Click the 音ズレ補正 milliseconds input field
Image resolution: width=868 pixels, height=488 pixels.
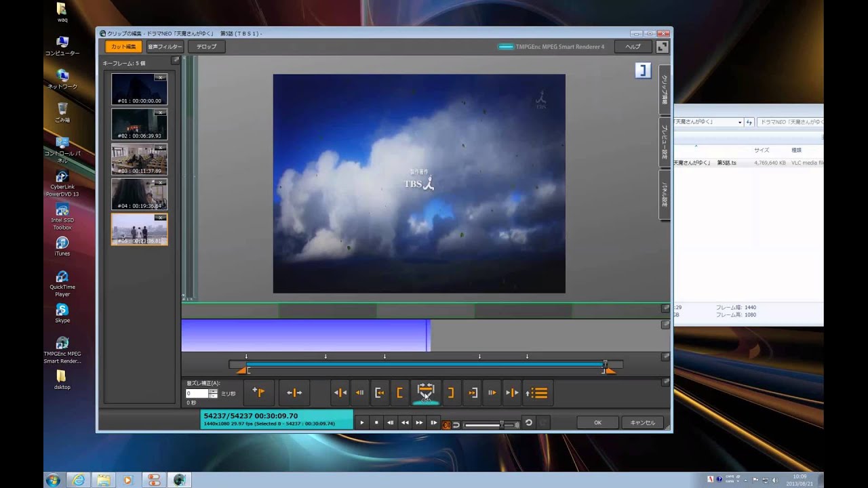point(197,394)
